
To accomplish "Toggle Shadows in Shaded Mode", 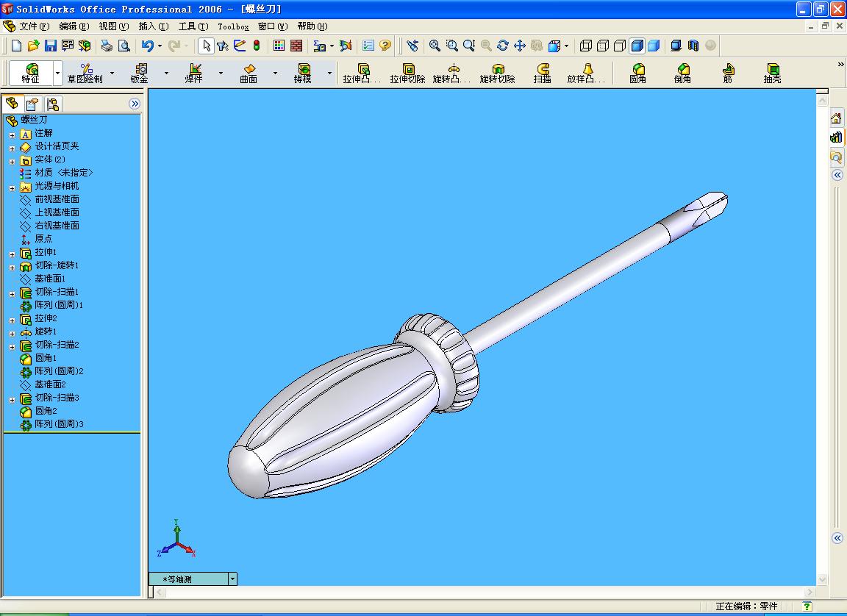I will [x=676, y=46].
